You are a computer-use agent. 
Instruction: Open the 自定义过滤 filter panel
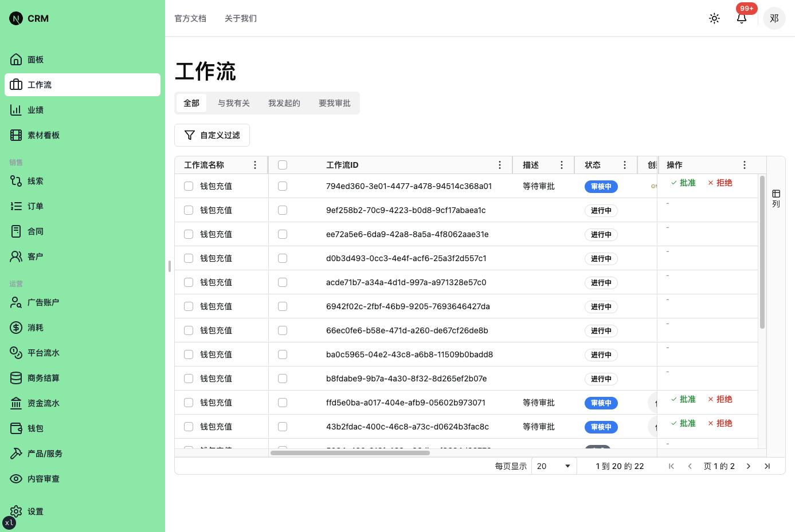(212, 135)
